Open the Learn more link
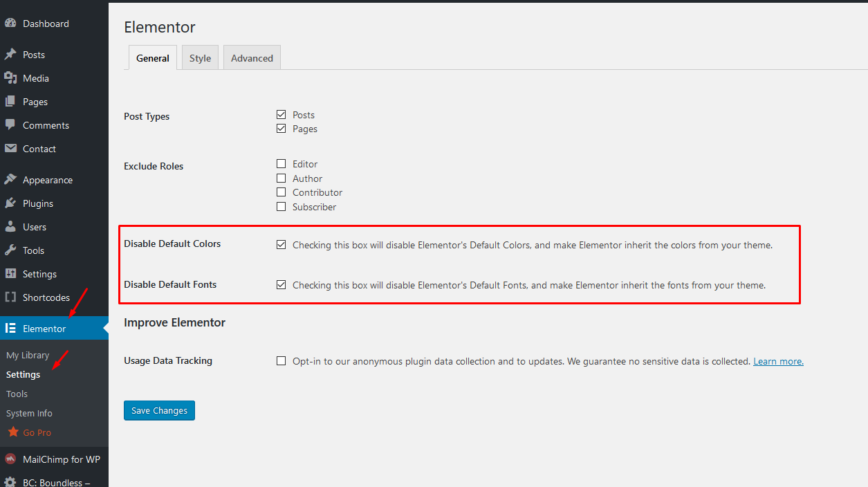868x487 pixels. click(778, 361)
